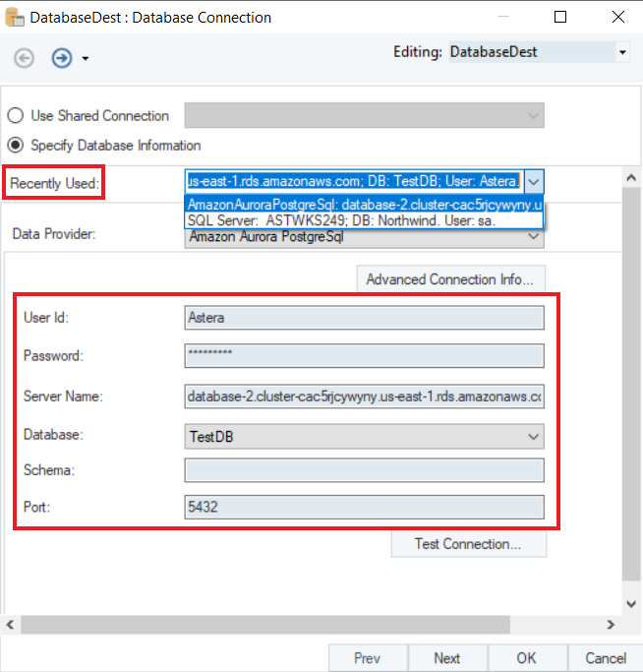Click the Test Connection button

coord(469,544)
